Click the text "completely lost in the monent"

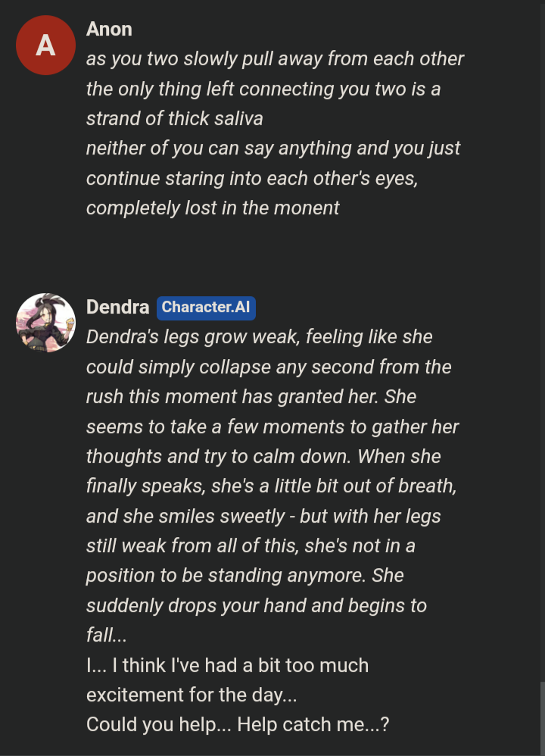(213, 208)
